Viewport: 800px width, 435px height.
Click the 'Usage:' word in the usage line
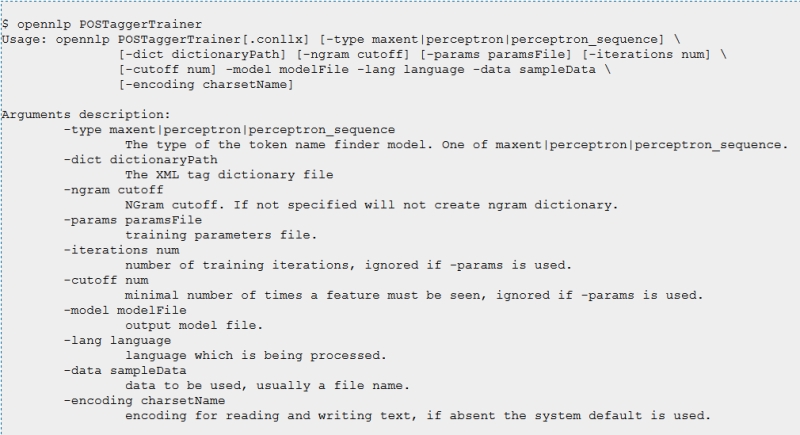(24, 39)
